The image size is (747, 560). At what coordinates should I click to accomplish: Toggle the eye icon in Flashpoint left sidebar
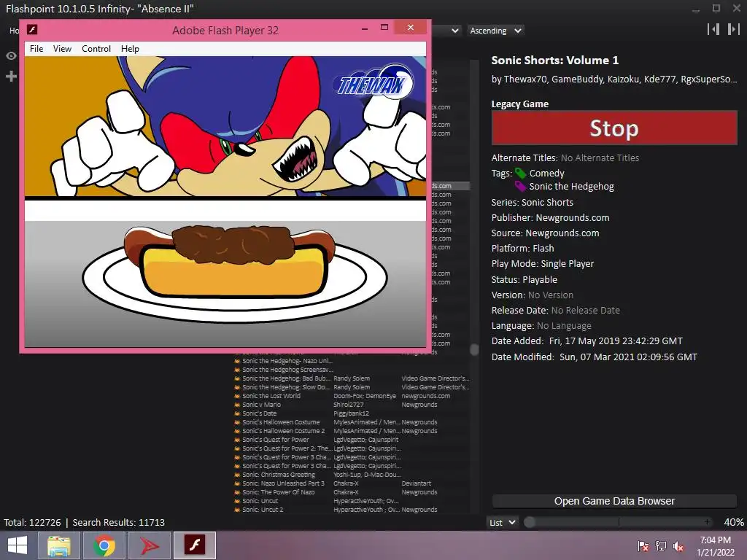pyautogui.click(x=11, y=55)
